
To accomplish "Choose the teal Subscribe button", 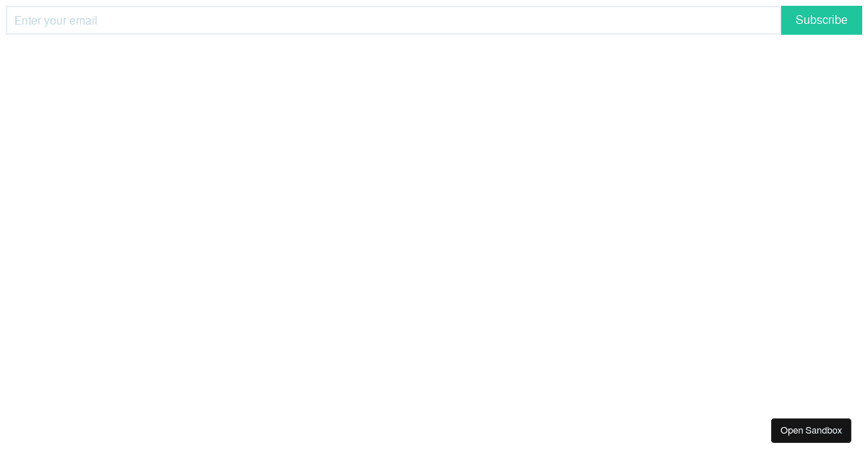I will (x=821, y=20).
